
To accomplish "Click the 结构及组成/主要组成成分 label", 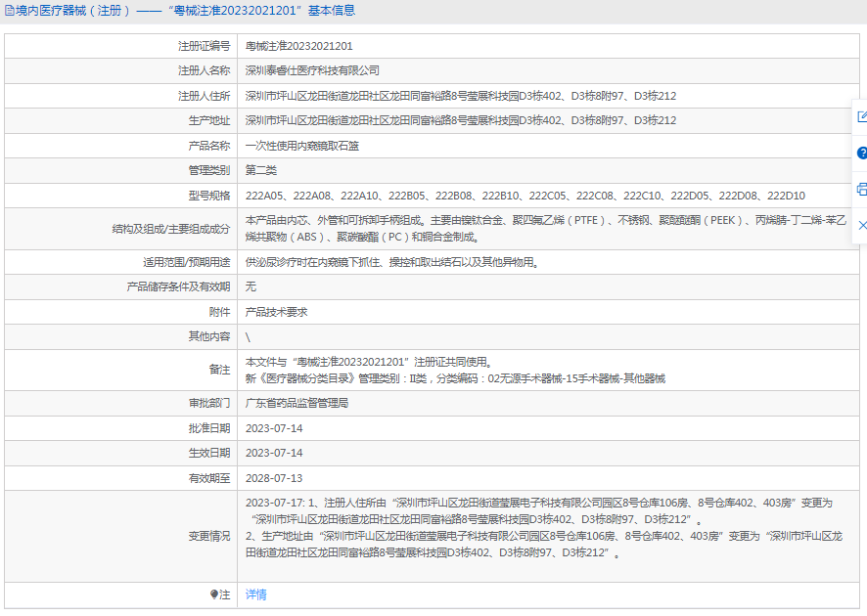I will (x=171, y=229).
